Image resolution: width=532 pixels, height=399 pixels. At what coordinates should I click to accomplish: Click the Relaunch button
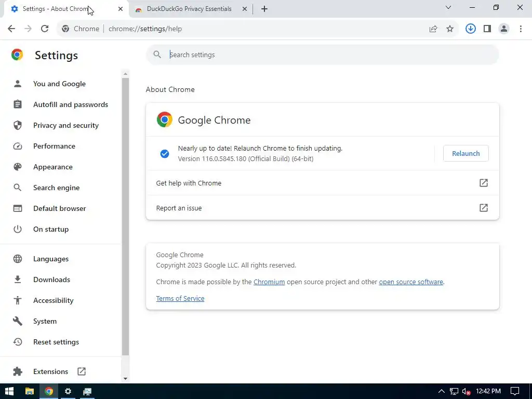[466, 153]
